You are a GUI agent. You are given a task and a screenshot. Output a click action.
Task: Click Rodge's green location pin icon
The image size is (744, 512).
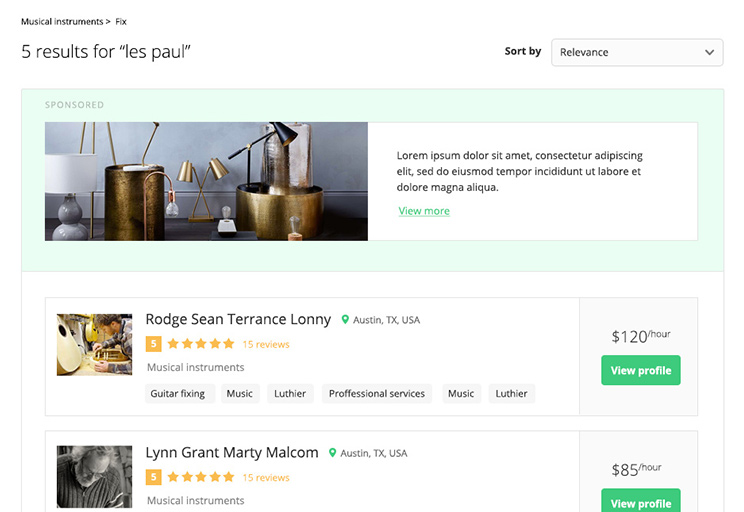345,320
